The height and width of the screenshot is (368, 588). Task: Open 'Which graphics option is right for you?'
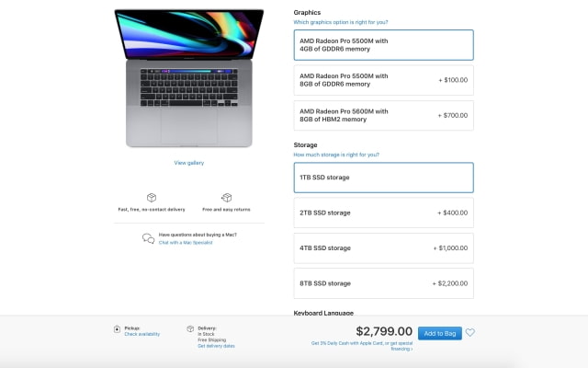click(x=341, y=22)
